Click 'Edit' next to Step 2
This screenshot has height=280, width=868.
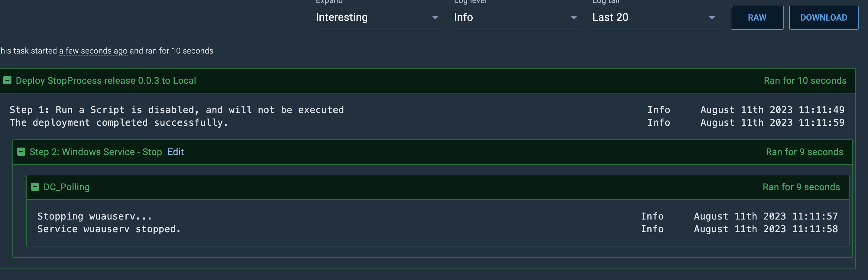click(175, 152)
